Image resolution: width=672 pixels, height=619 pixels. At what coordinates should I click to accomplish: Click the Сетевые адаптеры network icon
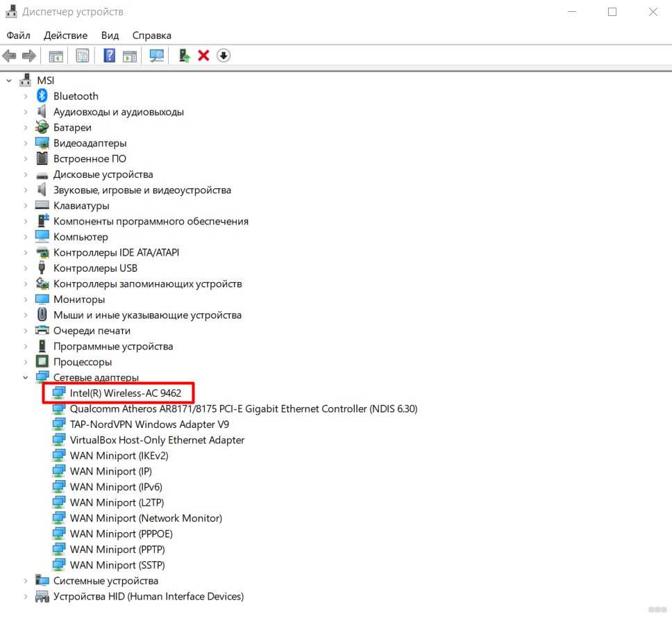tap(42, 377)
